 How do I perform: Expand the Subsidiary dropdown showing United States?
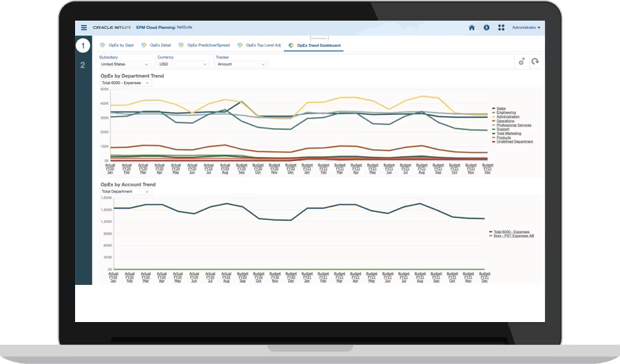(x=124, y=64)
